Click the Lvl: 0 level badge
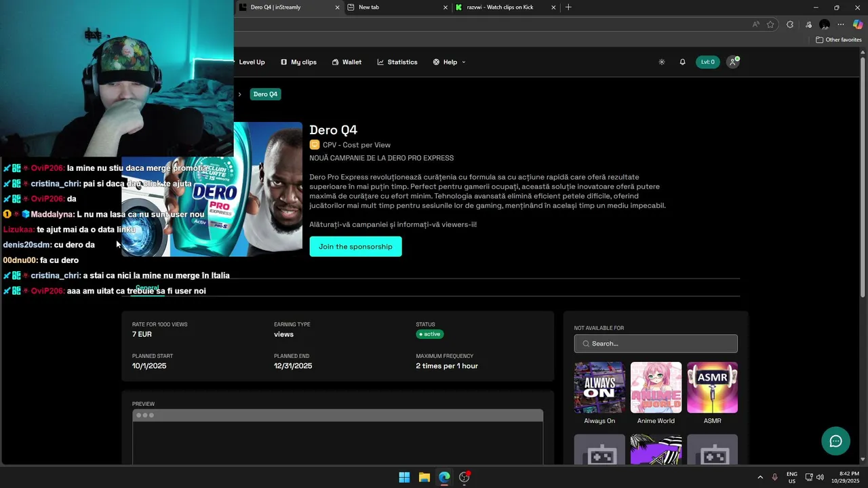Image resolution: width=868 pixels, height=488 pixels. pyautogui.click(x=708, y=62)
